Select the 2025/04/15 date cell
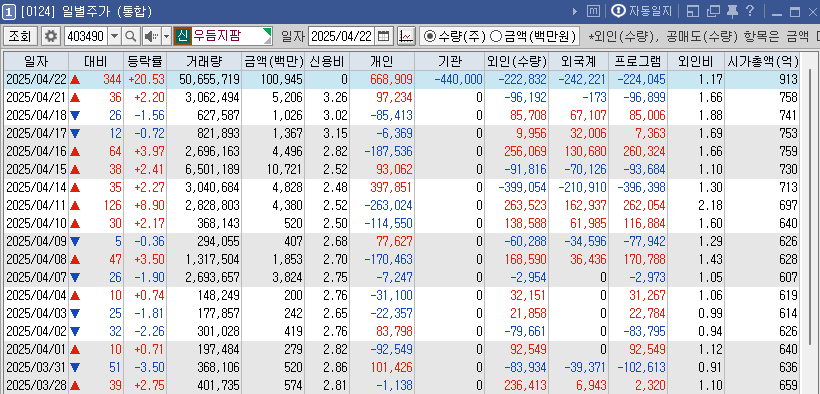The image size is (820, 394). tap(37, 169)
